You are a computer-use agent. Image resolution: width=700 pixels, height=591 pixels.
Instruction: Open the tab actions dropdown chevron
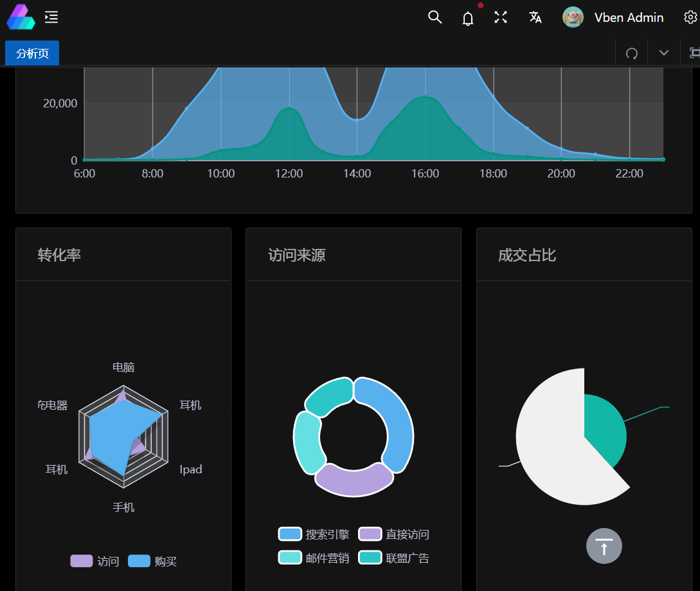click(x=663, y=53)
